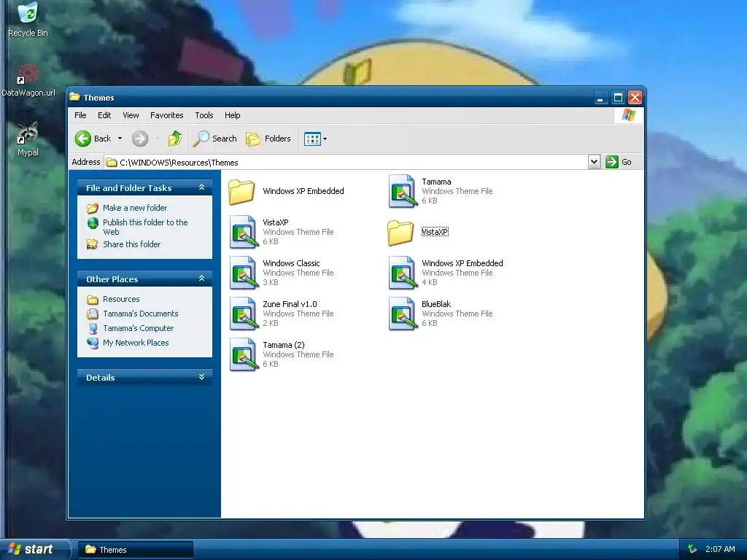Toggle the Folders tree pane
The height and width of the screenshot is (560, 747).
coord(268,139)
